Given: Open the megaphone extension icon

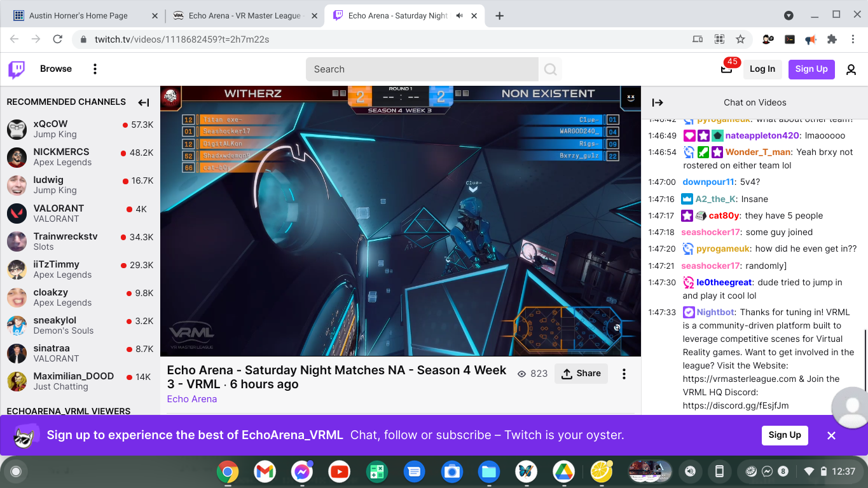Looking at the screenshot, I should pos(810,39).
